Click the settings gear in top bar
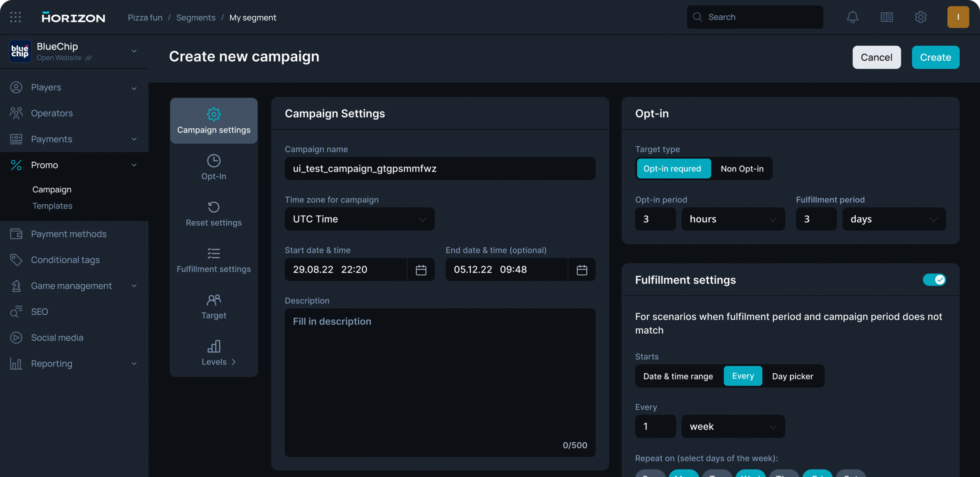Screen dimensions: 980x477 920,17
